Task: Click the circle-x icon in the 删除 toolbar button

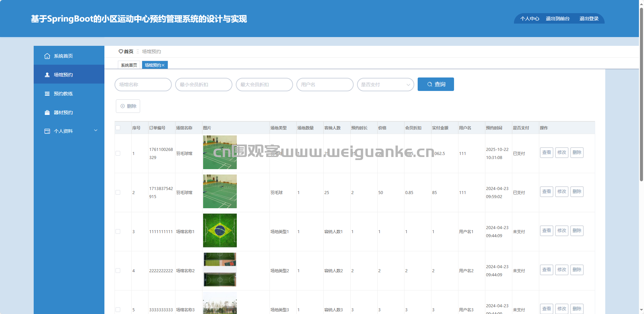Action: [x=123, y=106]
